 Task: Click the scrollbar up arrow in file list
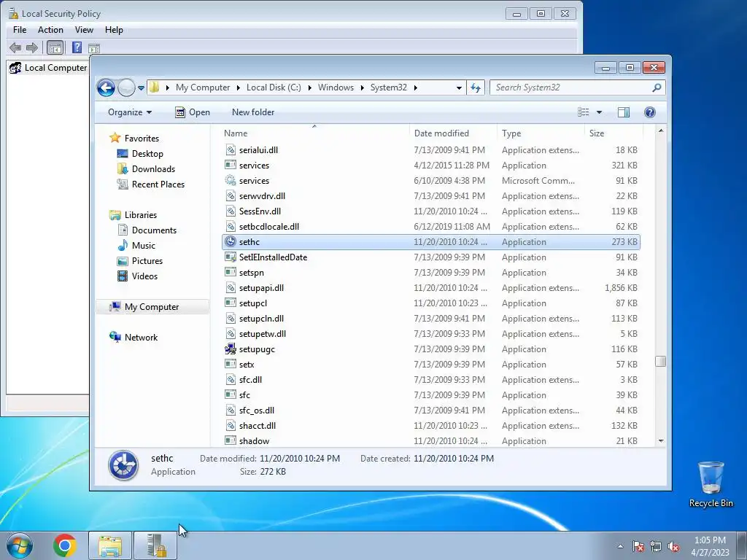pos(660,131)
